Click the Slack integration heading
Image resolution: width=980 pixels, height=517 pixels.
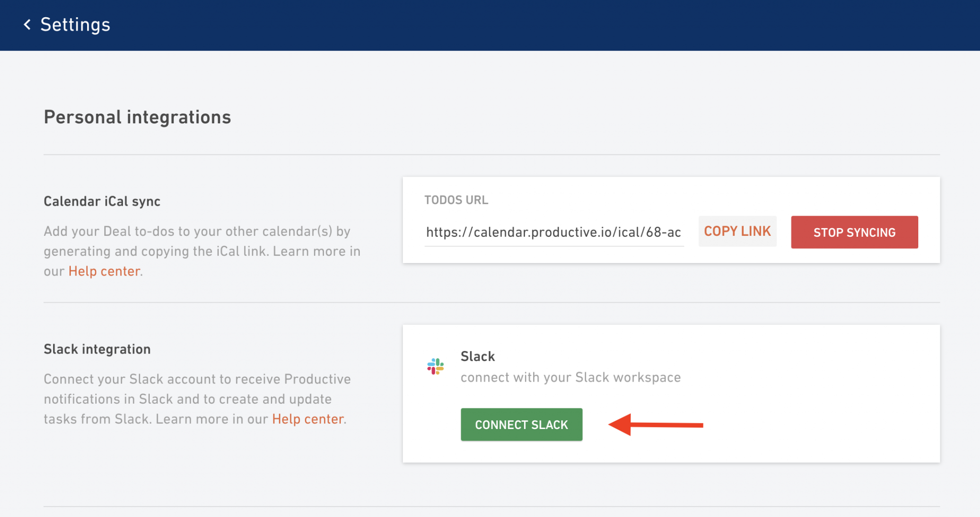point(97,349)
